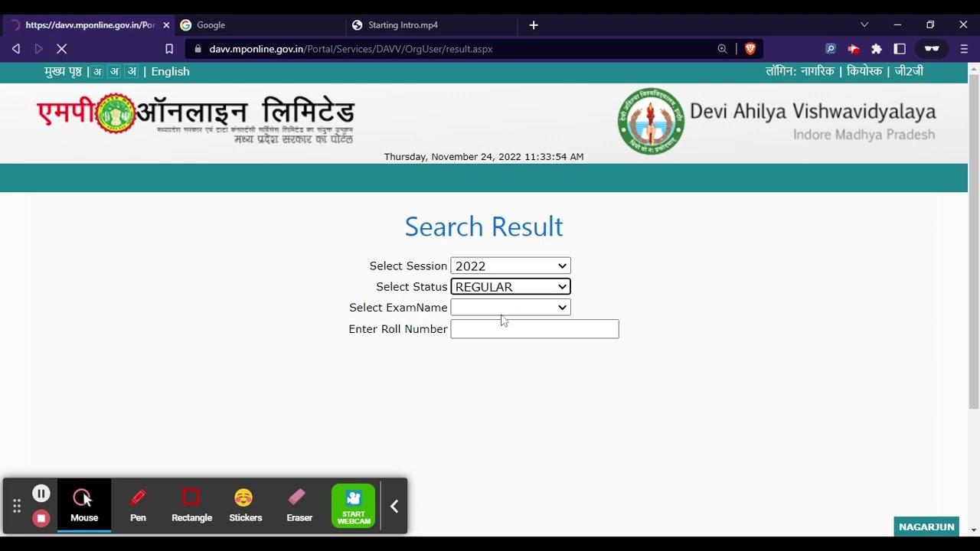This screenshot has height=551, width=980.
Task: Start the webcam from recorder toolbar
Action: 354,506
